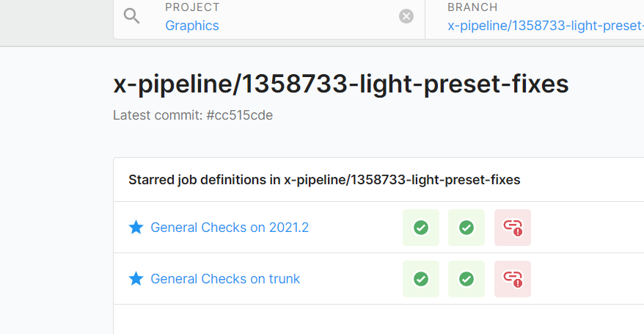Open the Branch selector dropdown
The height and width of the screenshot is (334, 644).
(x=543, y=18)
